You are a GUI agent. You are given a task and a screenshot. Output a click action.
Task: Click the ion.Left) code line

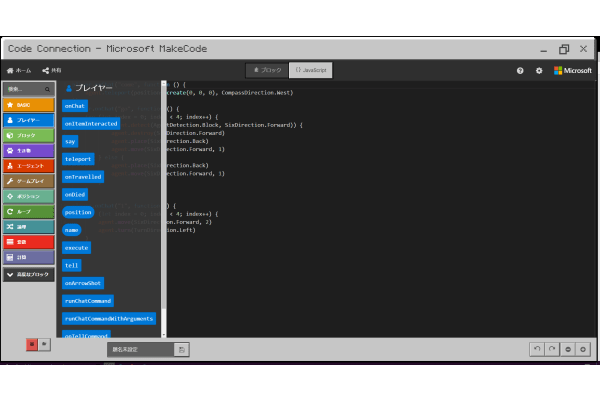click(181, 230)
